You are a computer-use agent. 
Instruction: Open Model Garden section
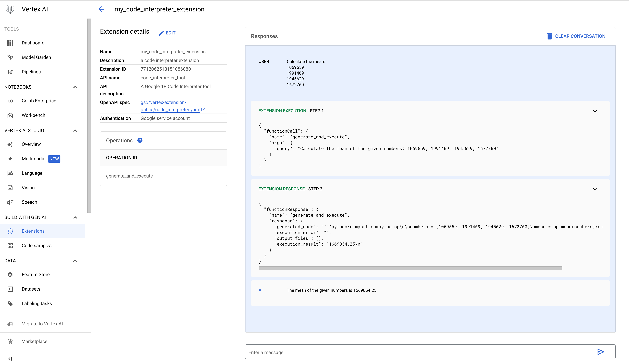[x=36, y=57]
